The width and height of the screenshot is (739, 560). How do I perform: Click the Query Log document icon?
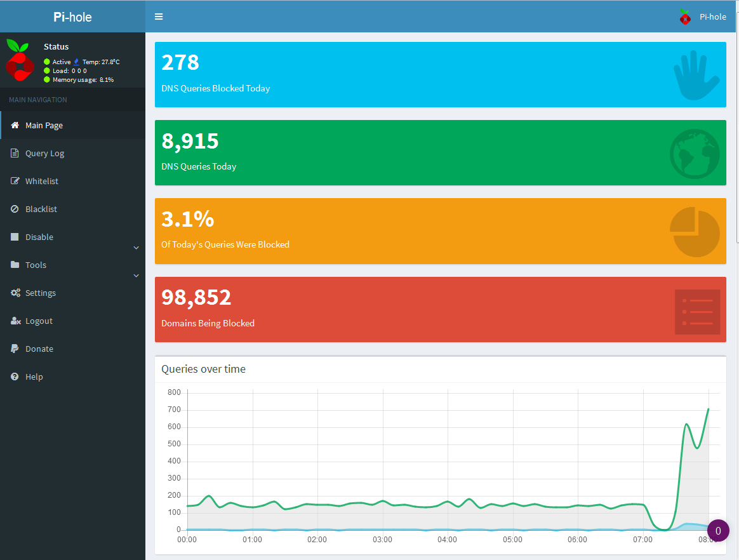pos(15,153)
